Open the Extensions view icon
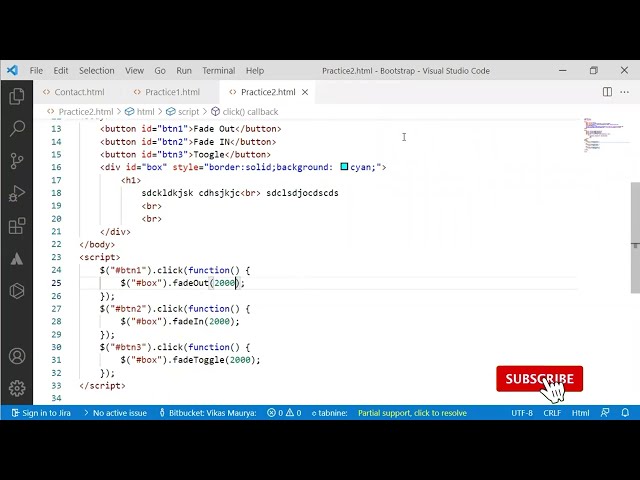 coord(17,226)
